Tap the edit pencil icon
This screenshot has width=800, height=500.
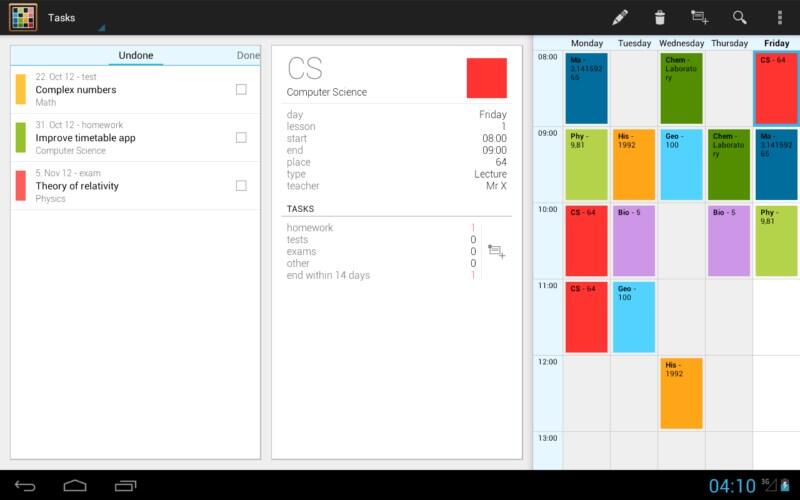pyautogui.click(x=620, y=17)
